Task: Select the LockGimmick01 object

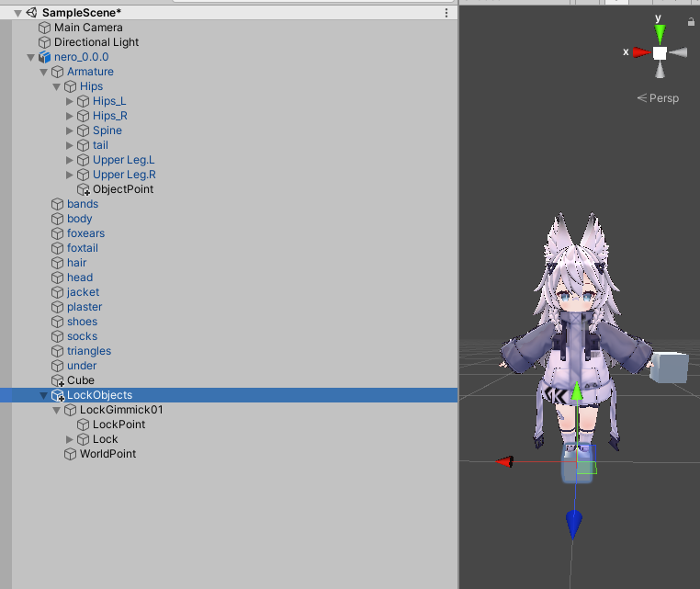Action: (x=121, y=410)
